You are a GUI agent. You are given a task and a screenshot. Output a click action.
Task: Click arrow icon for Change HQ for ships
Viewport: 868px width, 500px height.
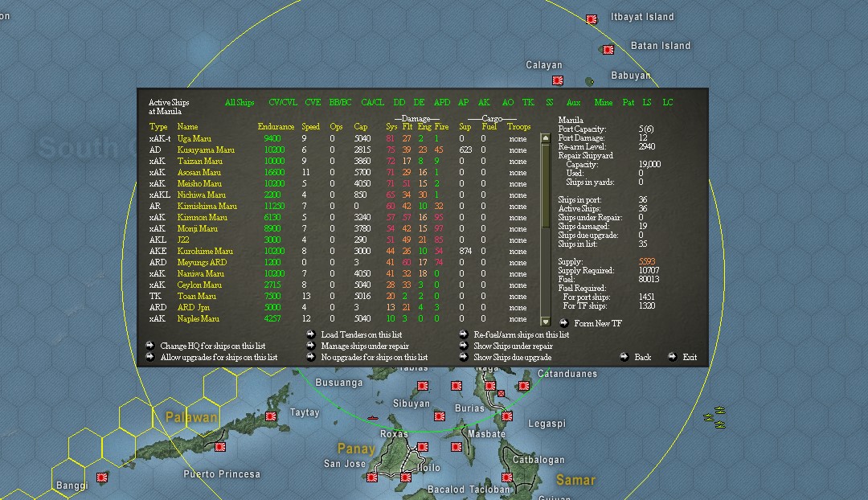tap(150, 346)
